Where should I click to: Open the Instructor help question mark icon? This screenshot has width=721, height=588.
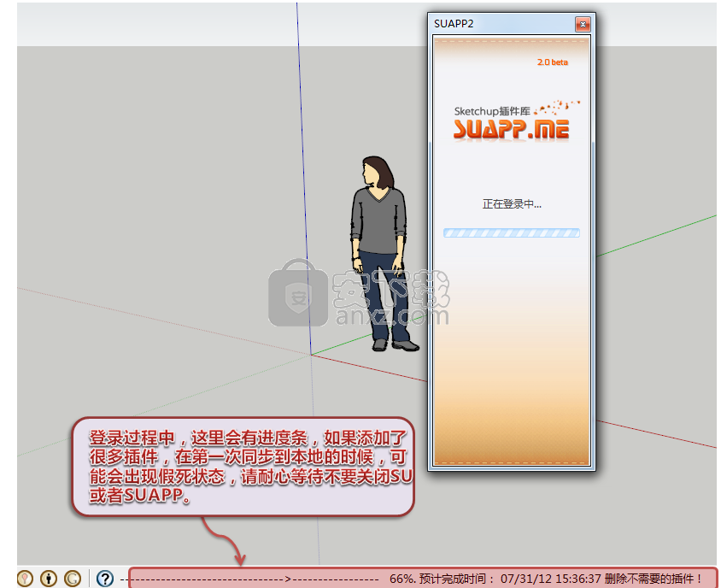point(105,579)
